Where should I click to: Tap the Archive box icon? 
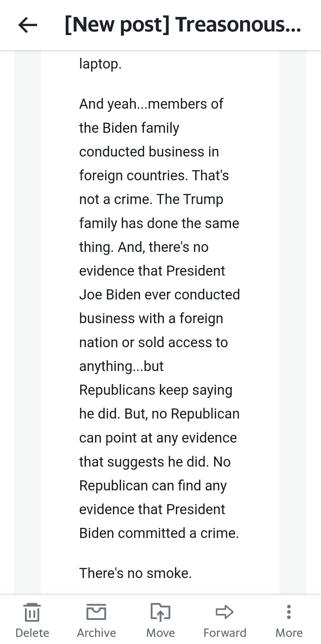pyautogui.click(x=96, y=612)
